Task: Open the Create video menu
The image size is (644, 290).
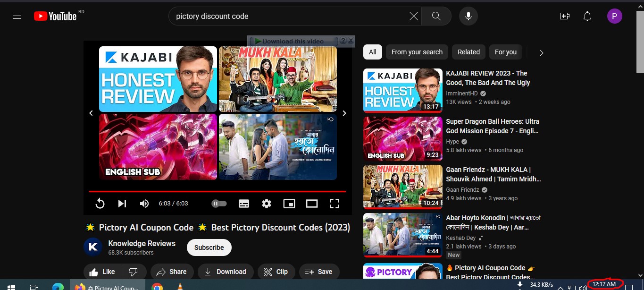Action: pos(564,16)
